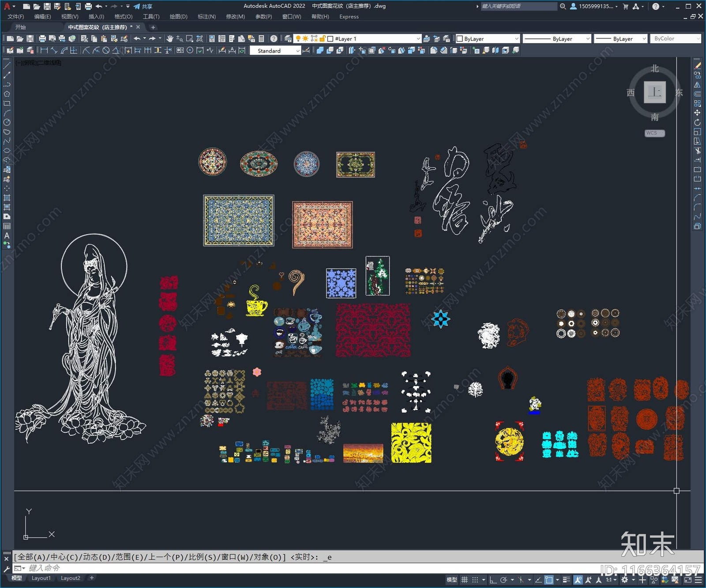Select the Rotate tool in modify toolbar

(x=698, y=122)
